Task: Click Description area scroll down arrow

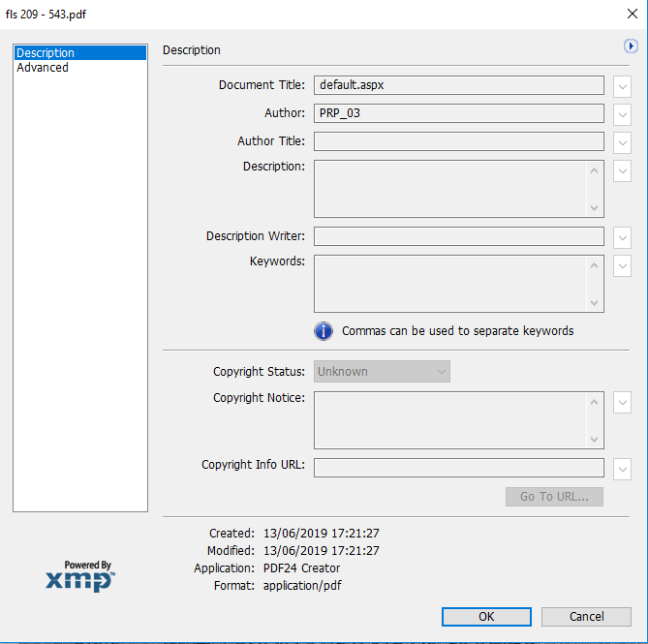Action: tap(595, 207)
